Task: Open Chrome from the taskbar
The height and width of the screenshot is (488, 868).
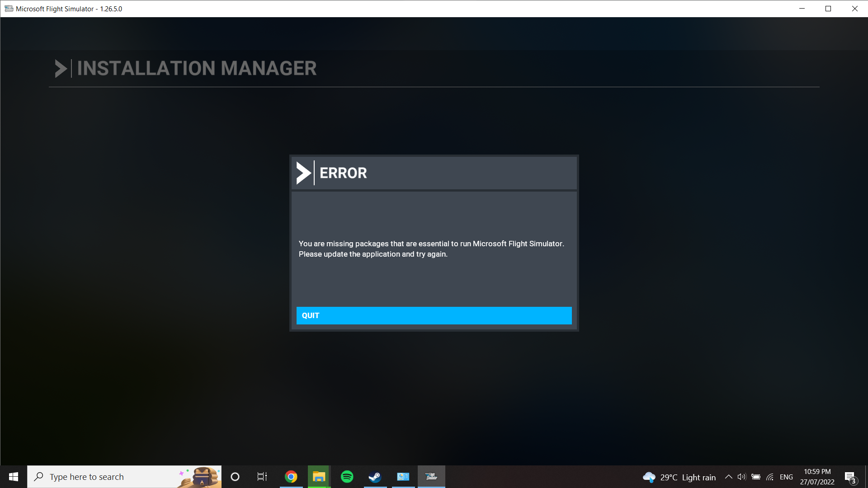Action: 291,476
